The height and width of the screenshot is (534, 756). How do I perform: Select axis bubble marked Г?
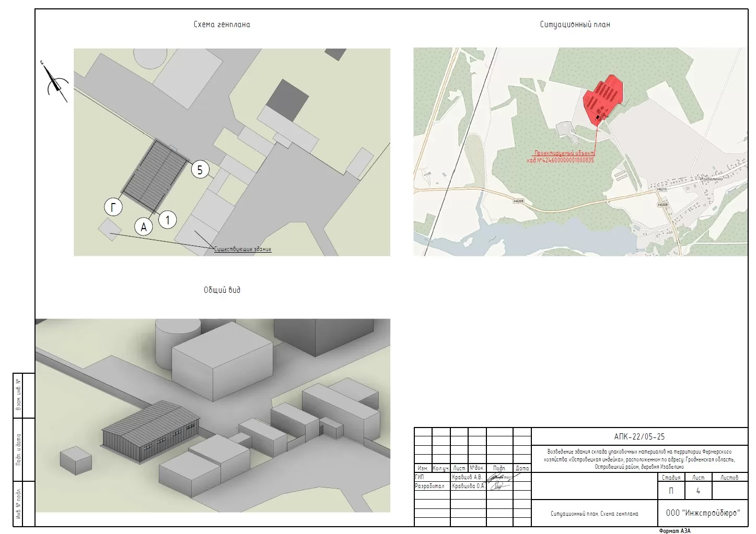pyautogui.click(x=113, y=207)
